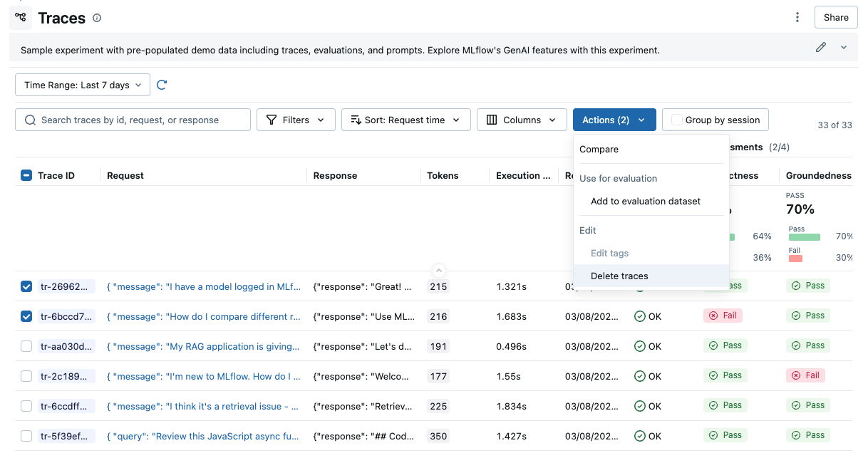Image resolution: width=868 pixels, height=453 pixels.
Task: Click the select-all checkbox in the table header
Action: tap(26, 175)
